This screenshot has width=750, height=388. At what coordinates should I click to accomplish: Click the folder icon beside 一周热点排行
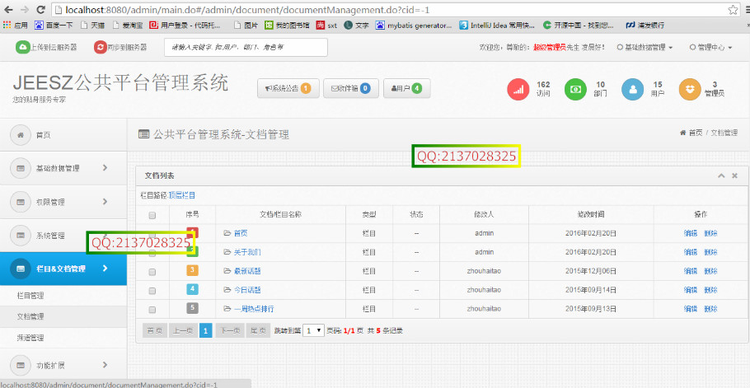pyautogui.click(x=227, y=309)
